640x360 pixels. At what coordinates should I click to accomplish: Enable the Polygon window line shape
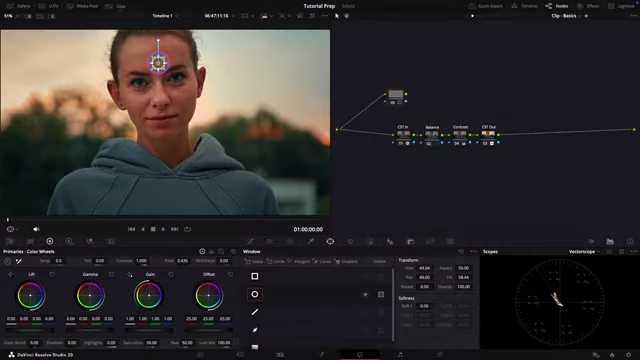[255, 312]
